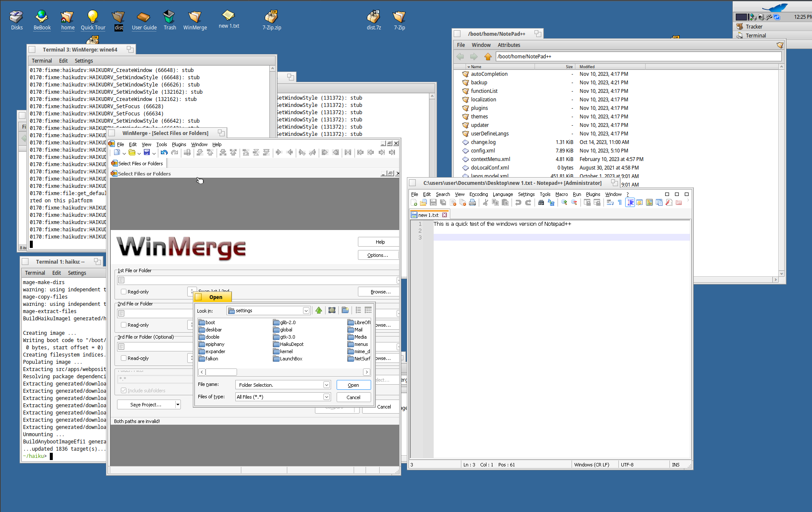This screenshot has height=512, width=812.
Task: Click the Undo icon in Notepad++ toolbar
Action: [x=518, y=203]
